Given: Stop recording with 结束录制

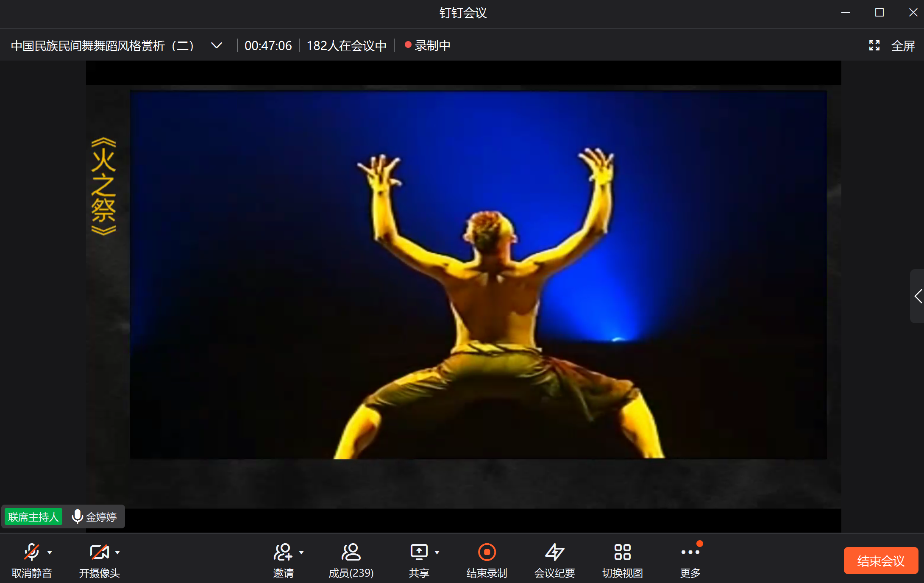Looking at the screenshot, I should 487,560.
